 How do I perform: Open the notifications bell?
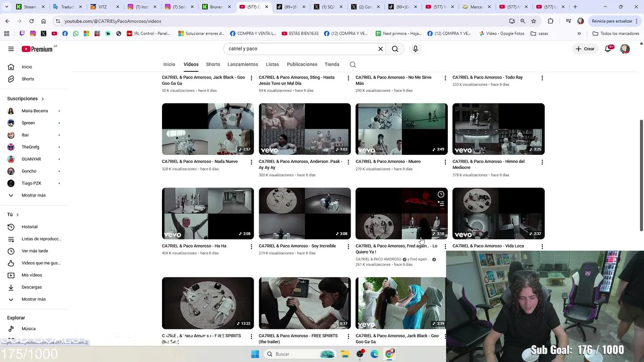(608, 49)
